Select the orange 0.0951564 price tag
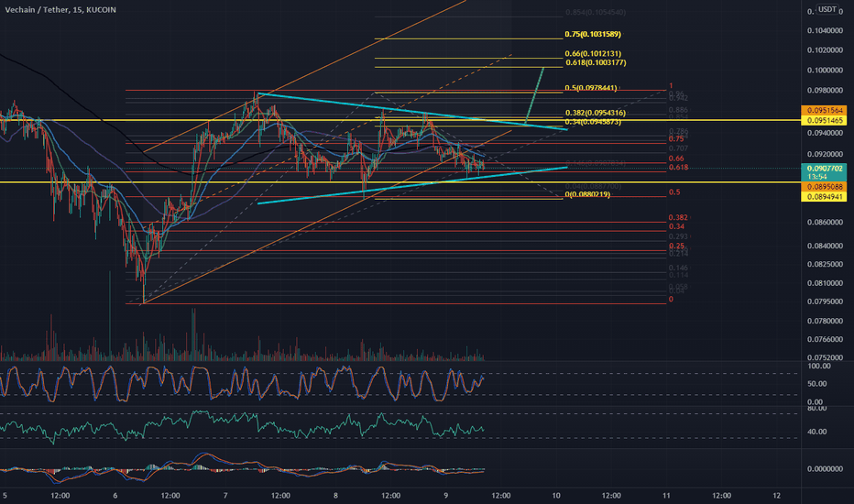The width and height of the screenshot is (854, 504). [x=824, y=111]
